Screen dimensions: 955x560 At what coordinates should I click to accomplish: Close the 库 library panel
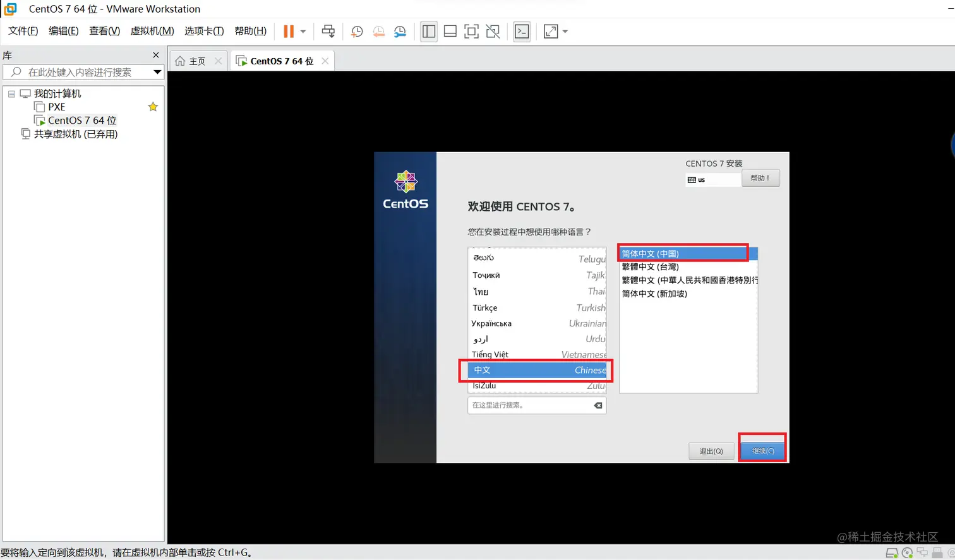tap(156, 55)
